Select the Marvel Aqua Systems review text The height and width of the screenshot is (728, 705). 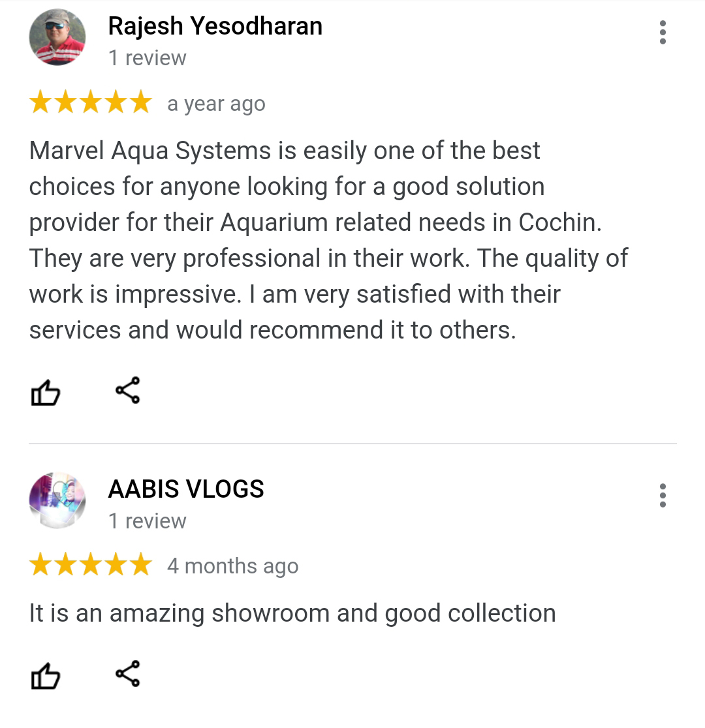pyautogui.click(x=328, y=240)
